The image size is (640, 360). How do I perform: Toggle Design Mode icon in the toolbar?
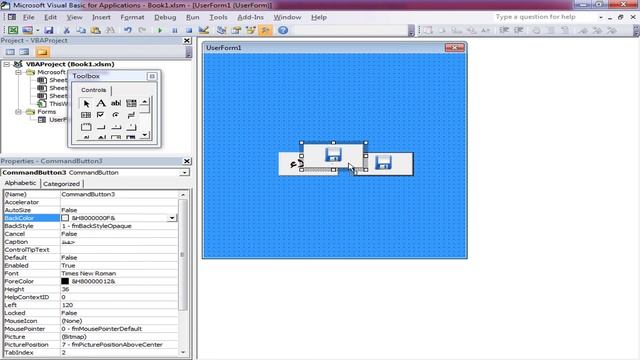204,30
